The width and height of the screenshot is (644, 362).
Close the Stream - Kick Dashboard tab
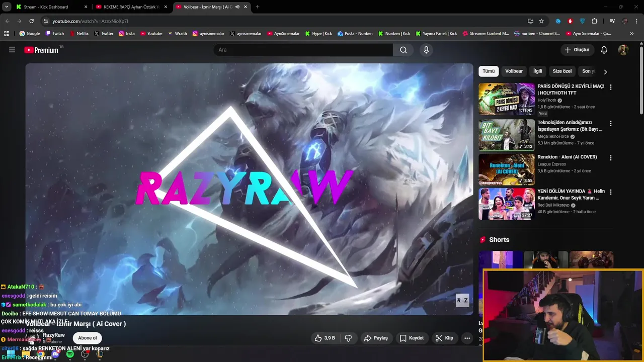[x=86, y=7]
